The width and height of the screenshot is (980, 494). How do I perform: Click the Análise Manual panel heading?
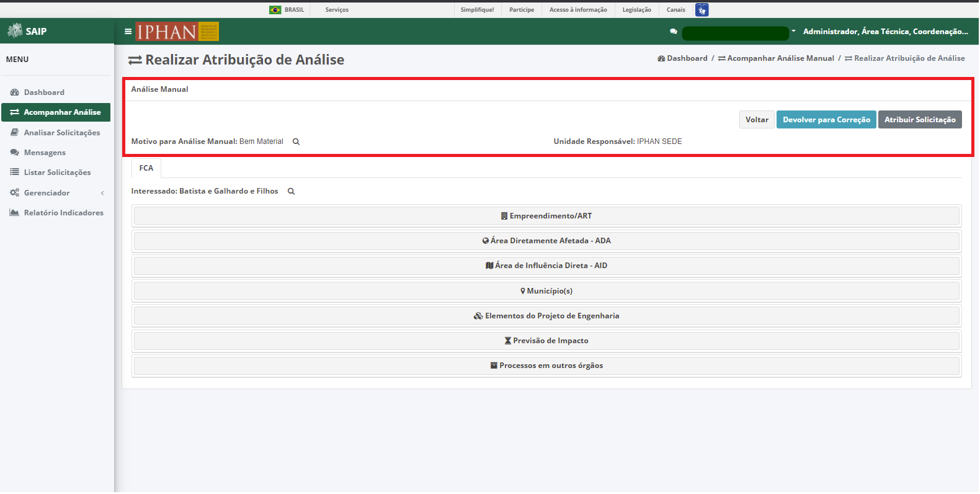[160, 89]
